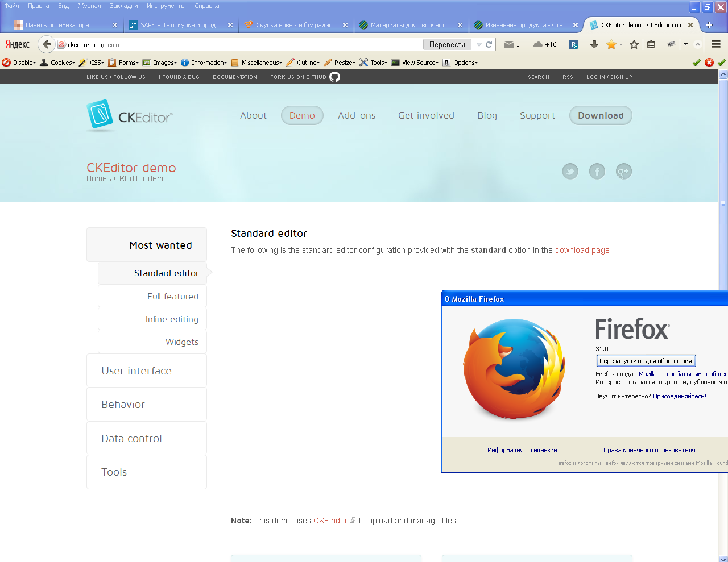Open the Правка menu
Viewport: 728px width, 562px height.
point(39,6)
